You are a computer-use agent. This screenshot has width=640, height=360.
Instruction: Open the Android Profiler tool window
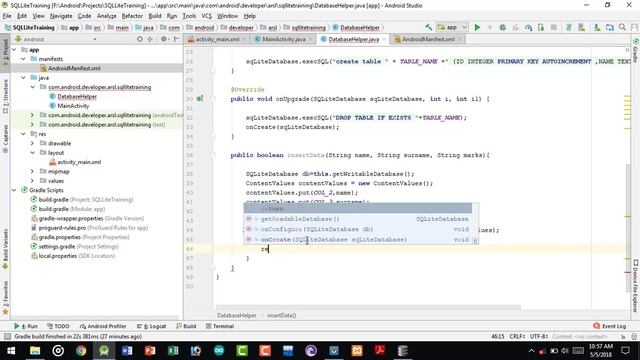click(103, 326)
